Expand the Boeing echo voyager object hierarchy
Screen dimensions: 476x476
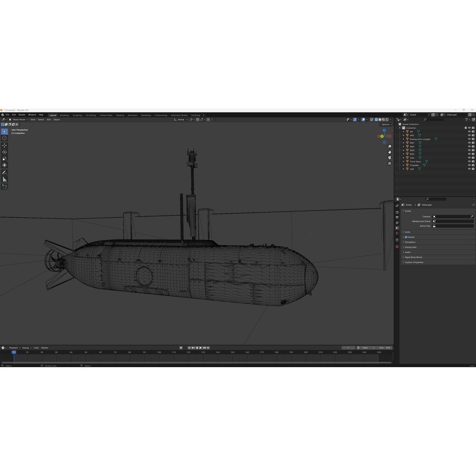coord(403,139)
